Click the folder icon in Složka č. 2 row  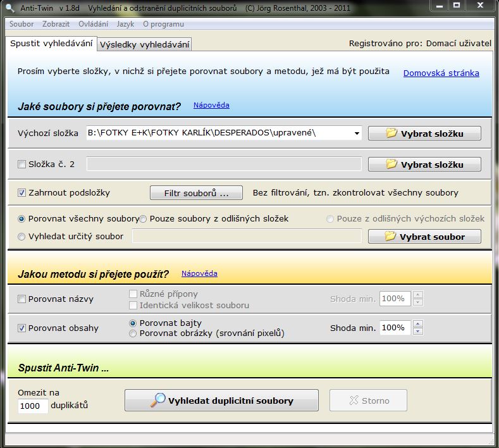tap(391, 165)
